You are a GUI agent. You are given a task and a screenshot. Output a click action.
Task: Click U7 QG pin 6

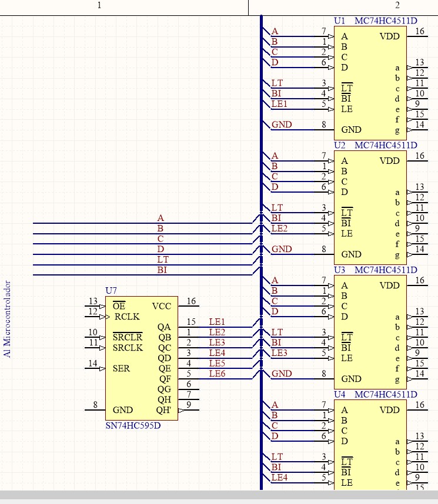point(189,389)
